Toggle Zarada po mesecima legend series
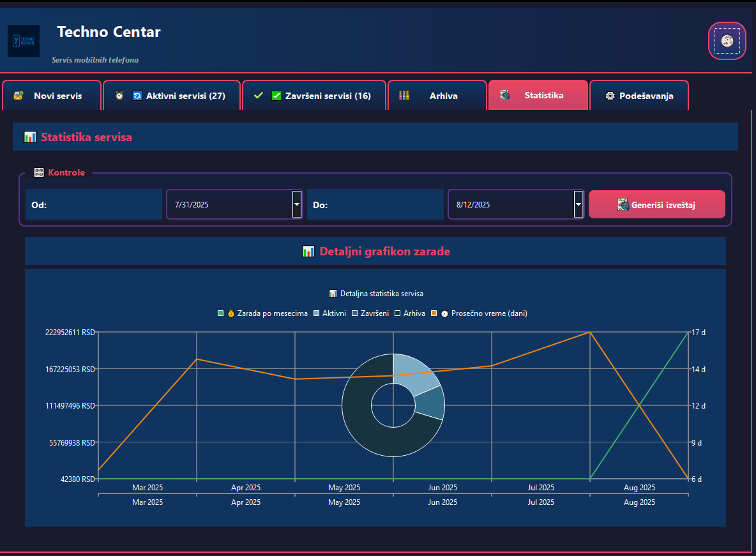 pyautogui.click(x=221, y=313)
